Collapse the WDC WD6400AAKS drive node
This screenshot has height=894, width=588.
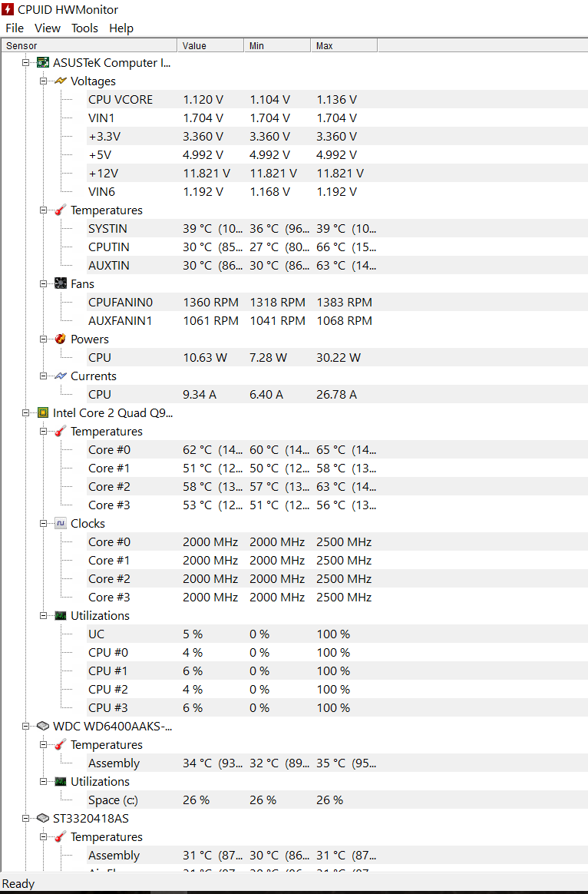(25, 727)
